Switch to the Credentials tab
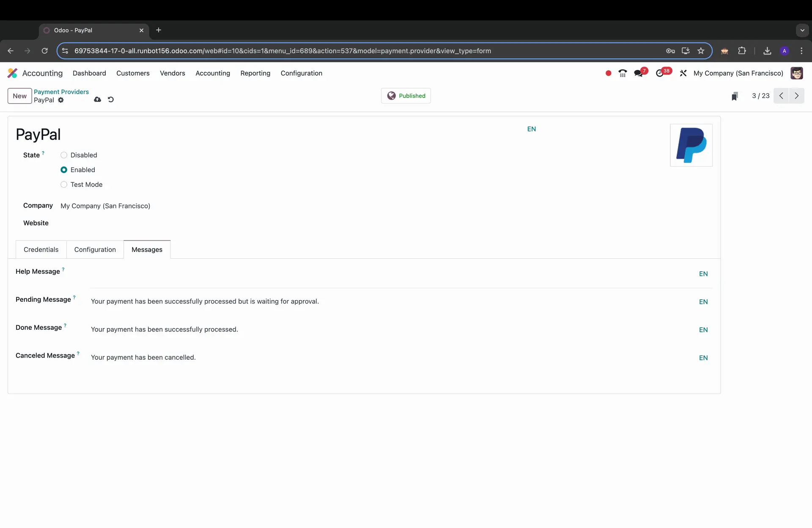The height and width of the screenshot is (528, 812). coord(41,249)
